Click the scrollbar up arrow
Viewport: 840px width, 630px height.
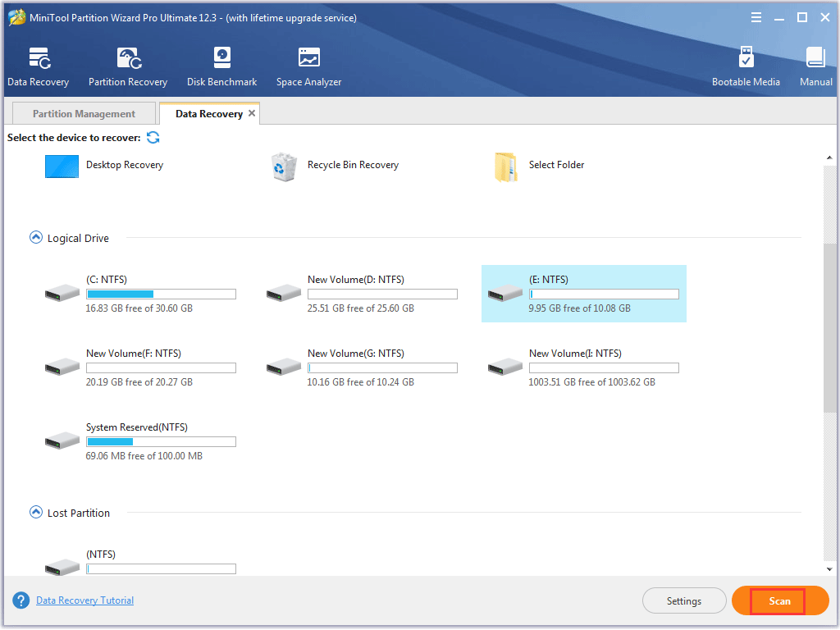[x=829, y=157]
